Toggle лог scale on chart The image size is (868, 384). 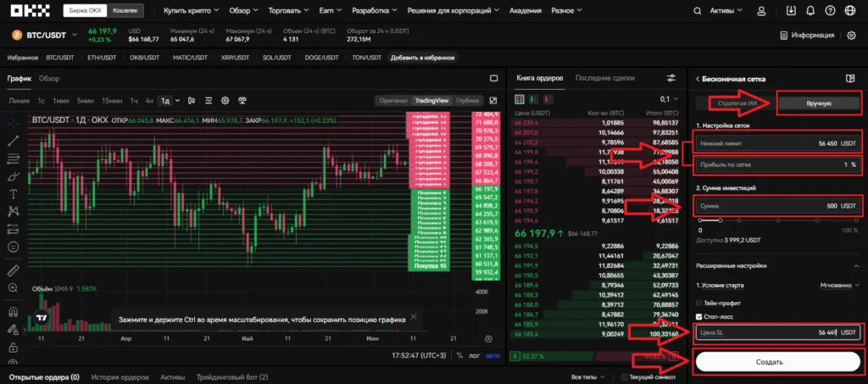coord(475,356)
